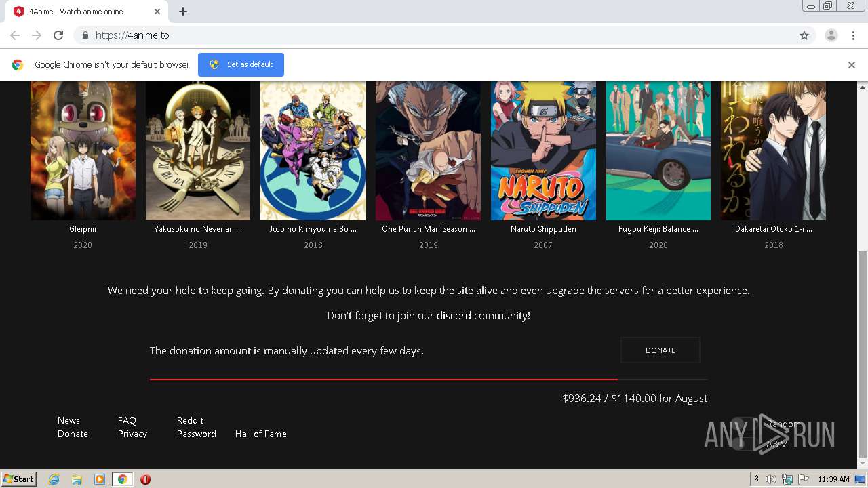
Task: Click the 11:39 AM taskbar clock
Action: tap(833, 479)
